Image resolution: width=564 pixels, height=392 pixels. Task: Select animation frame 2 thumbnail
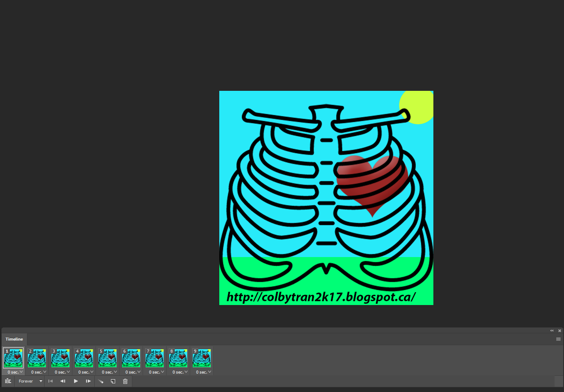click(37, 358)
